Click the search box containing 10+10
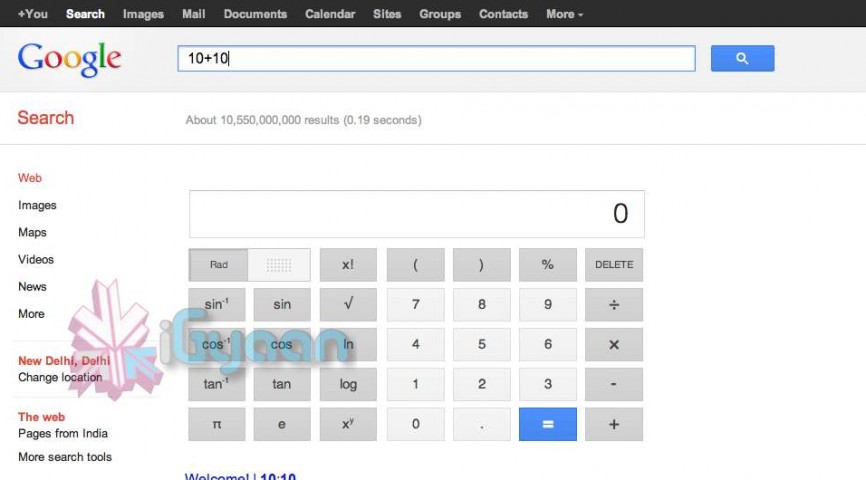Viewport: 866px width, 480px height. pyautogui.click(x=435, y=59)
